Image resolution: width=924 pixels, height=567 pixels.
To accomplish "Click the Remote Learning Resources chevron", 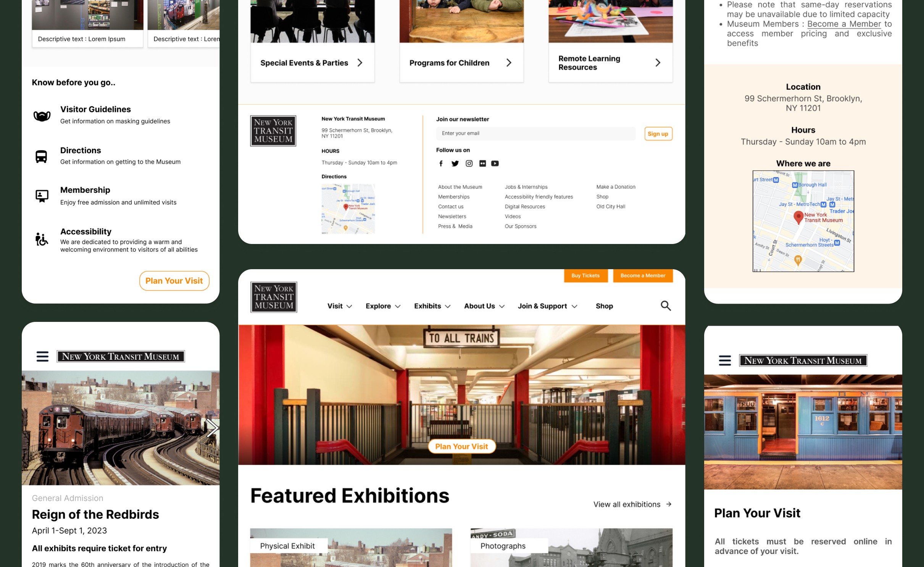I will (x=658, y=63).
